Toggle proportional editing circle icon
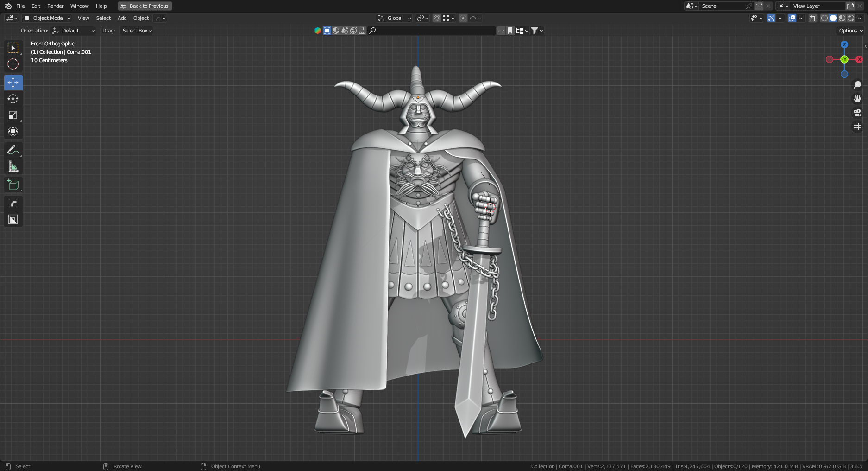 point(463,18)
